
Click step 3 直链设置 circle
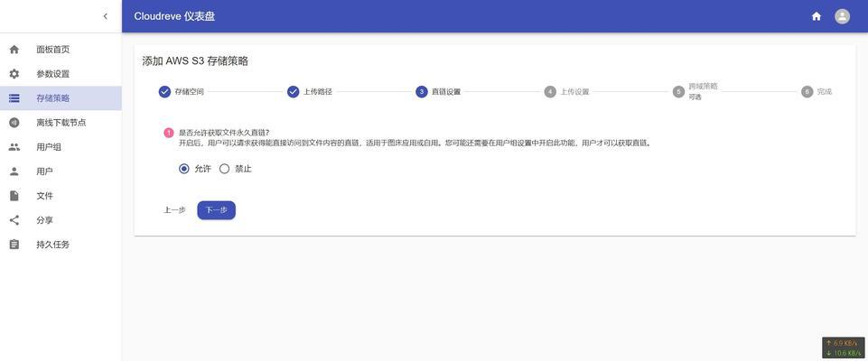pos(421,92)
